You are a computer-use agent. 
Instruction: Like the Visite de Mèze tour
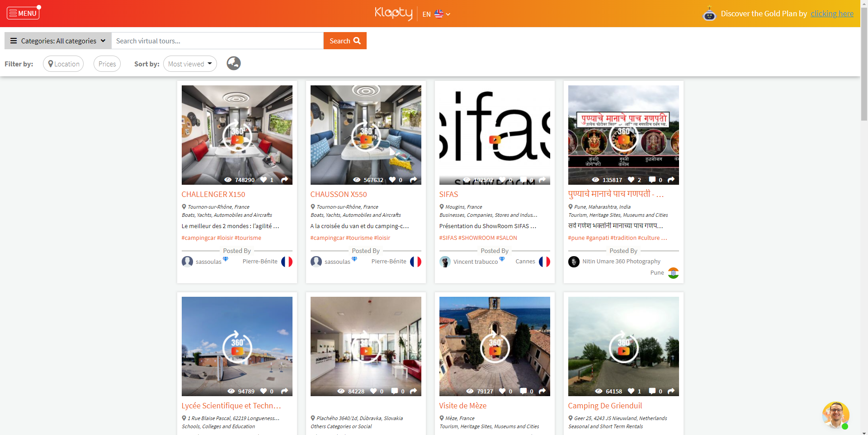pos(502,391)
